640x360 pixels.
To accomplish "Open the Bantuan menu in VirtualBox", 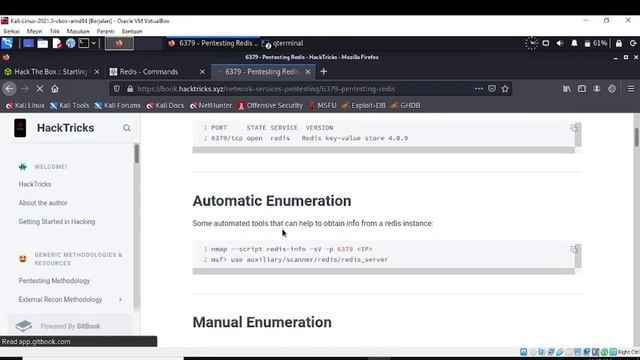I will [x=132, y=31].
